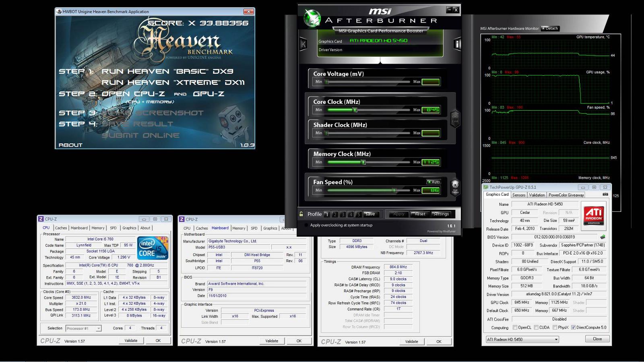Detach the Afterburner Hardware Monitor
Screen dimensions: 644x362
550,29
